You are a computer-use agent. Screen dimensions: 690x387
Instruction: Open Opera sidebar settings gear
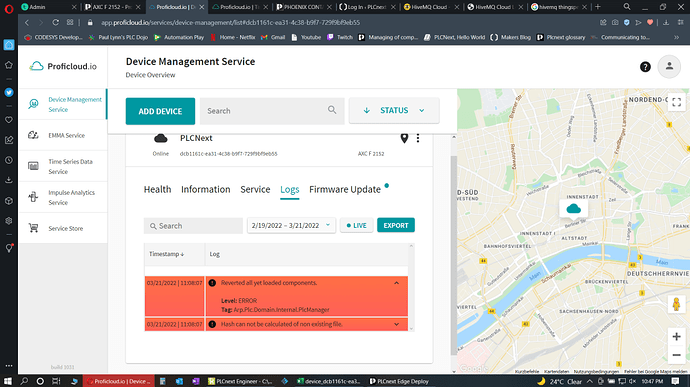(x=9, y=221)
